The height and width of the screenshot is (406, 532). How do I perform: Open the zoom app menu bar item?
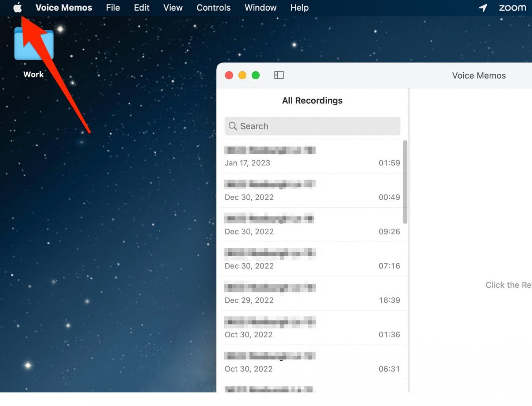click(x=512, y=8)
